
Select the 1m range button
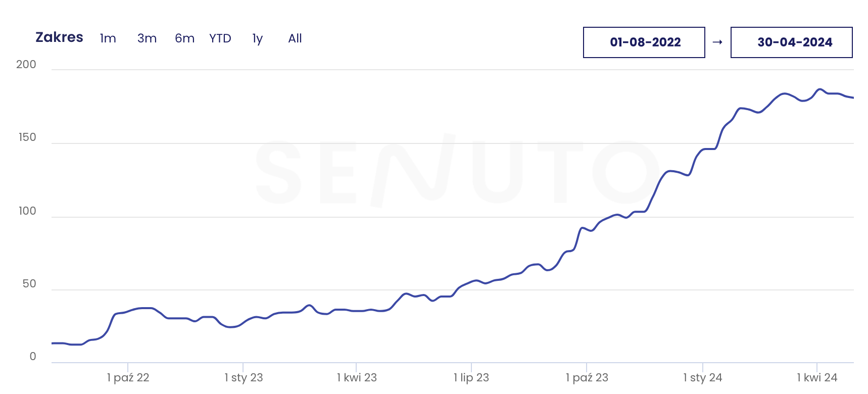point(108,38)
